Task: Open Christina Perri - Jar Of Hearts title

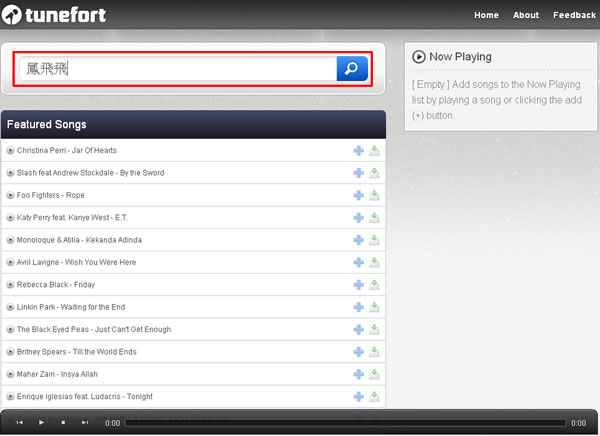Action: 67,150
